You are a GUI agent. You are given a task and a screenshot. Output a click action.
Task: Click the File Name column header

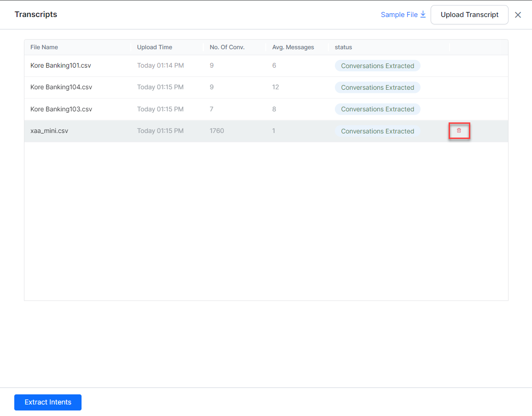(x=44, y=47)
